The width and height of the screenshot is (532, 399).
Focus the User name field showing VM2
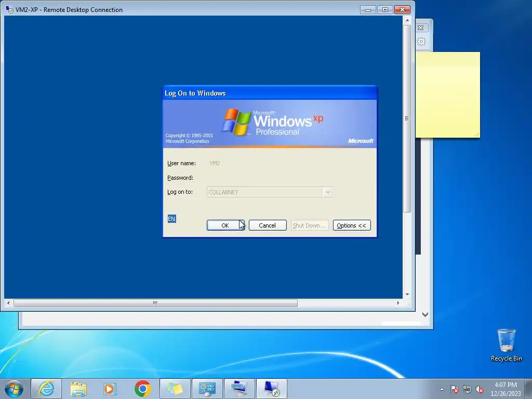(x=270, y=163)
